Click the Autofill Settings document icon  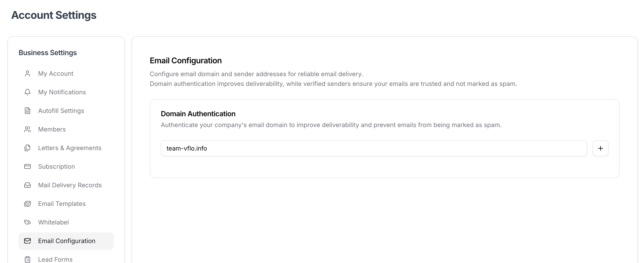tap(27, 111)
